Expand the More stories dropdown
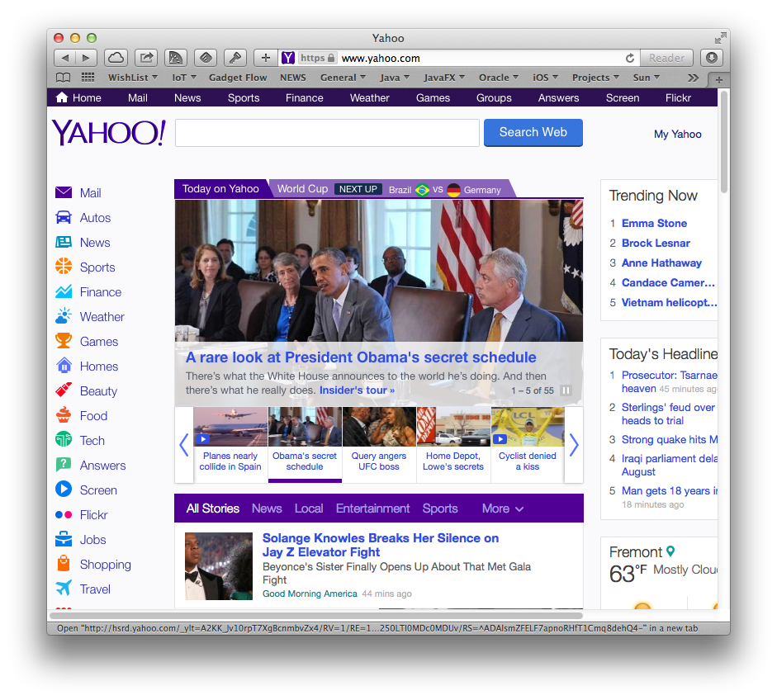This screenshot has height=700, width=777. [503, 508]
